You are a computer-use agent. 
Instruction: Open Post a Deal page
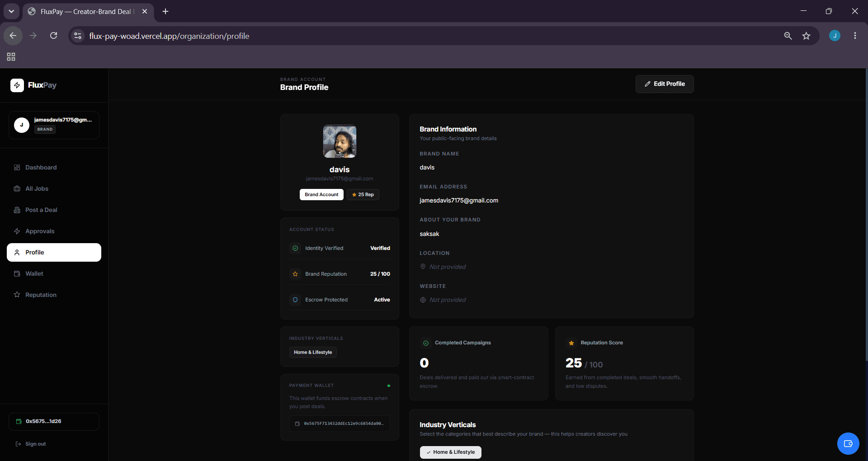click(x=54, y=210)
